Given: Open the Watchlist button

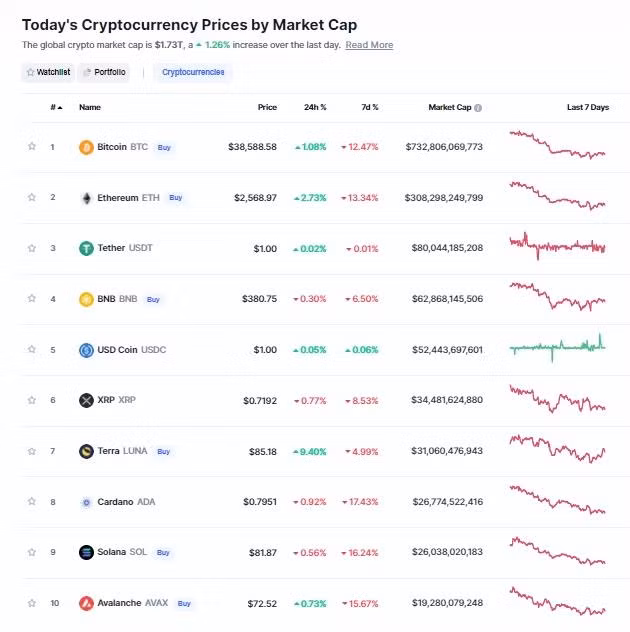Looking at the screenshot, I should pyautogui.click(x=47, y=72).
